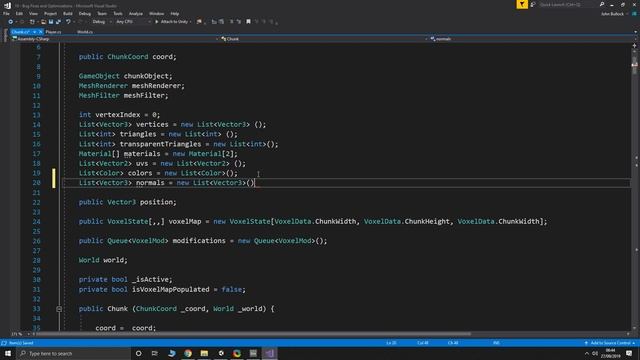This screenshot has height=360, width=640.
Task: Click the Navigate Backward toolbar icon
Action: tap(11, 22)
